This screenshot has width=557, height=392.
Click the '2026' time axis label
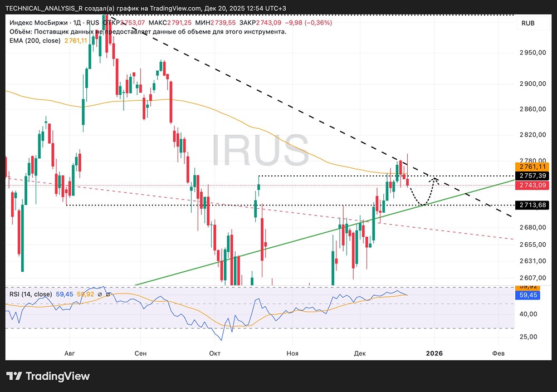tap(434, 353)
